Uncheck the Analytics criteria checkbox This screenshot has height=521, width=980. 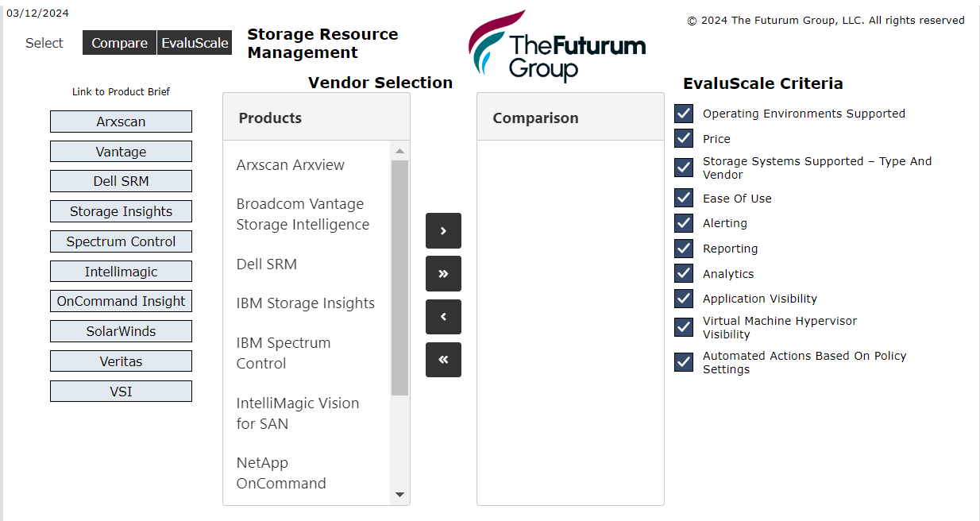(x=684, y=273)
